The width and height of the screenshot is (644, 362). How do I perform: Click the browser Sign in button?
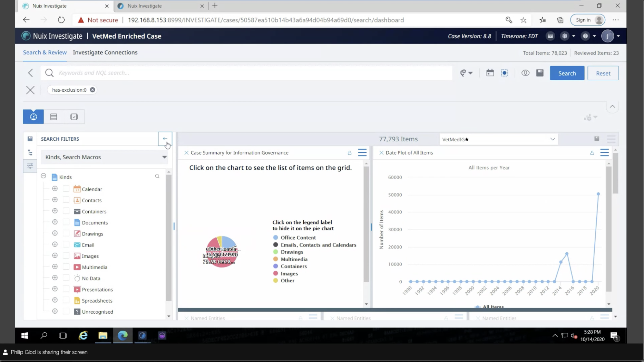tap(588, 20)
